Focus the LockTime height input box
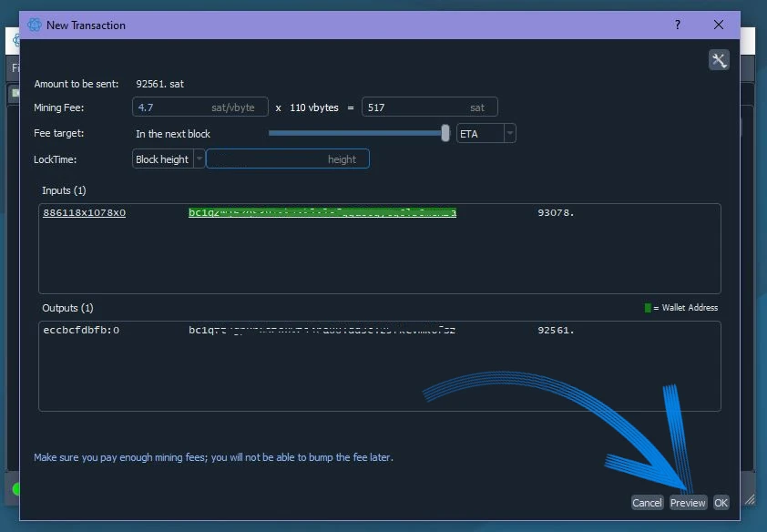The image size is (767, 532). coord(287,159)
